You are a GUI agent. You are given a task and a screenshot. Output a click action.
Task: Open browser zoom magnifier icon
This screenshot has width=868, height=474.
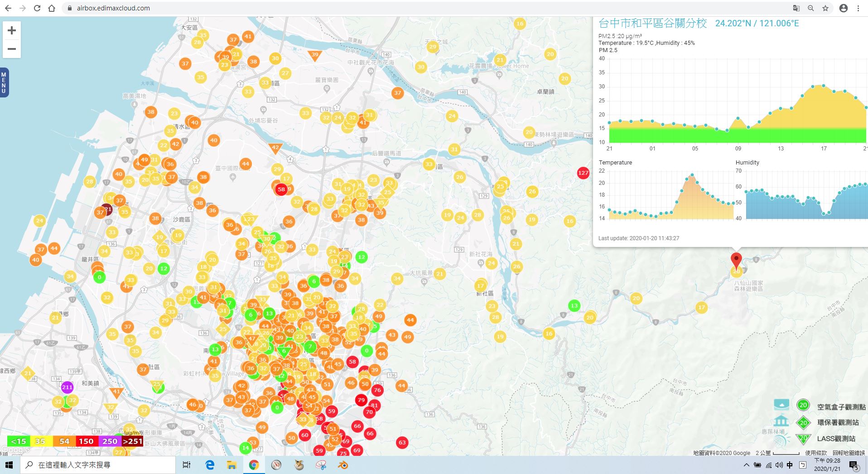(811, 8)
